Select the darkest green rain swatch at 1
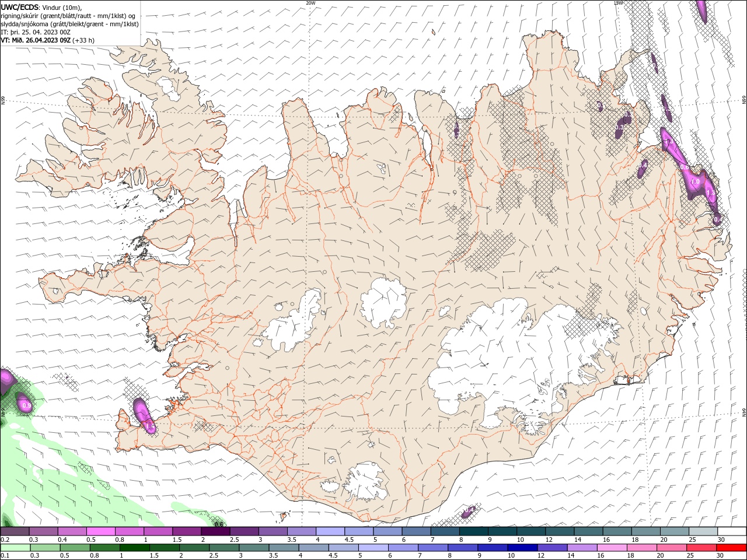747x560 pixels. point(134,548)
